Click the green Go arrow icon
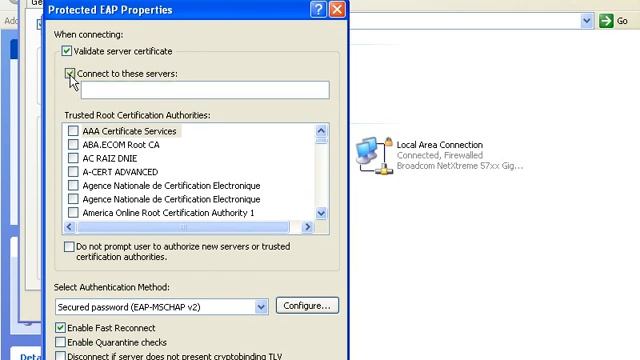 pyautogui.click(x=606, y=21)
